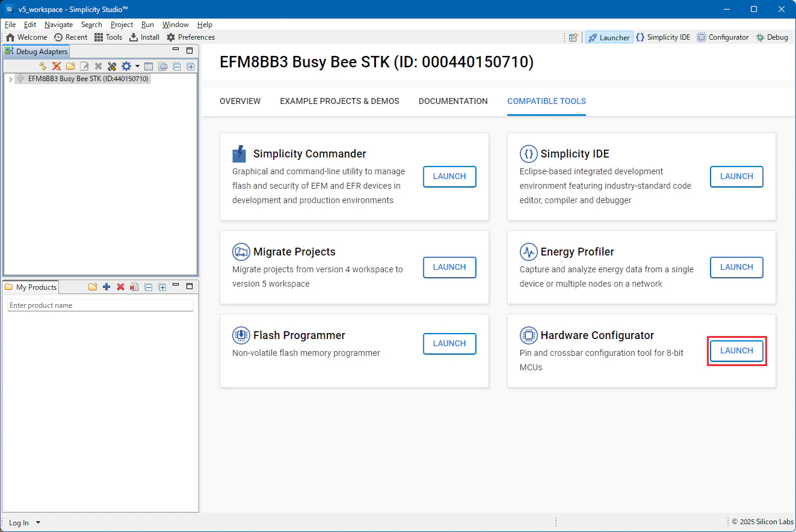Click the Simplicity Commander lightning card icon
The width and height of the screenshot is (796, 532).
[x=239, y=154]
